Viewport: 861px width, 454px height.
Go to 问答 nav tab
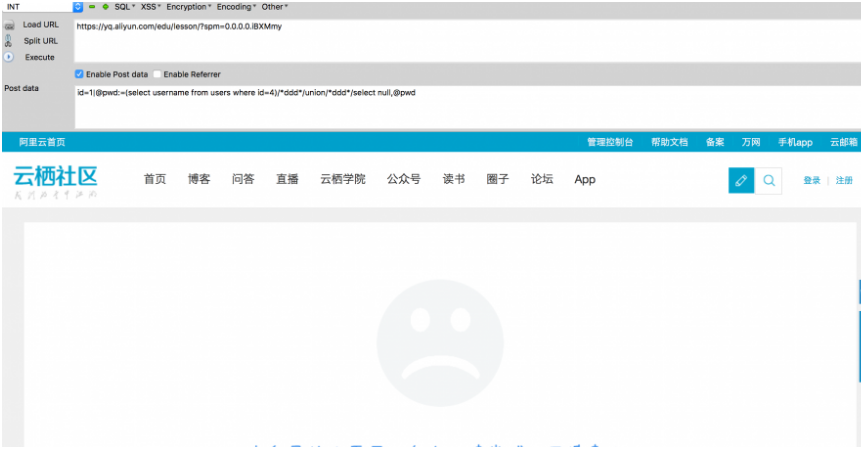[243, 179]
